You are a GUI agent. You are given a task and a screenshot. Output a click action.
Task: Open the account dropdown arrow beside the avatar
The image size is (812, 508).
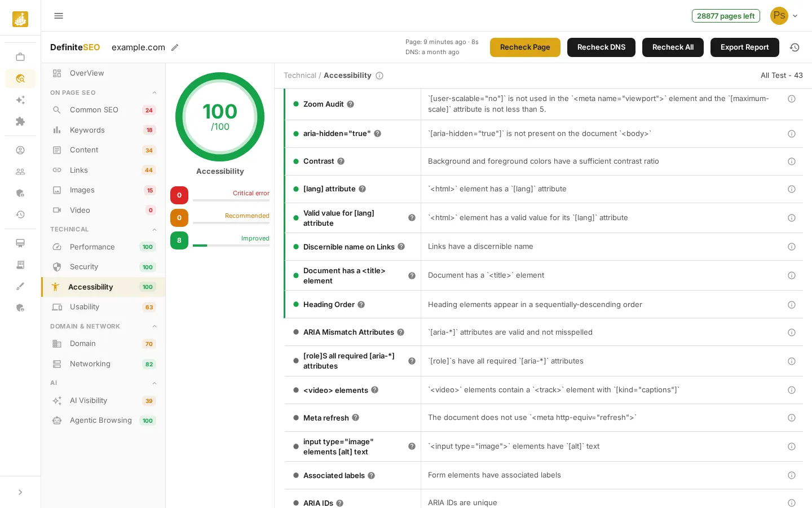(x=795, y=16)
